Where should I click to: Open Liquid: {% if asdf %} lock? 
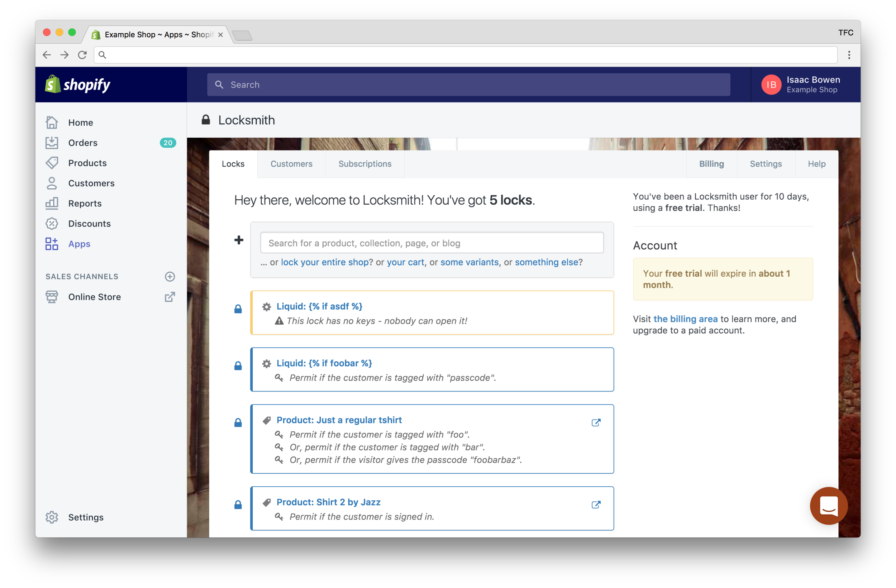pos(319,306)
